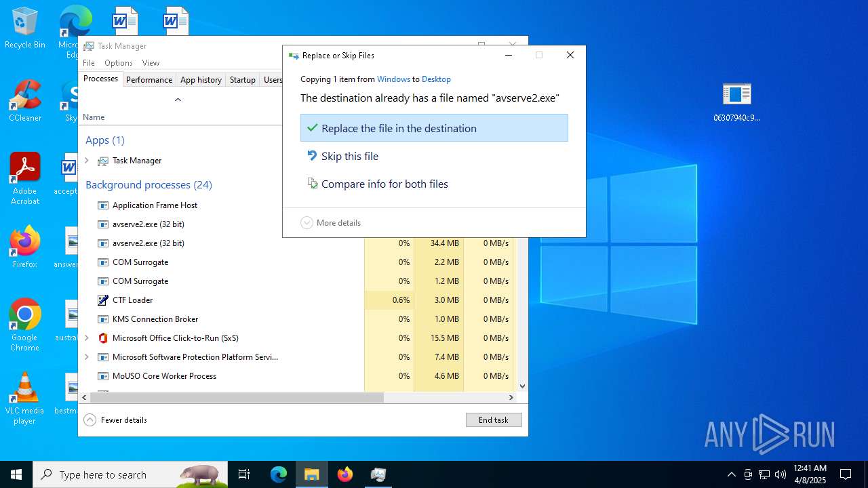Click the Skip this file arrow icon
868x488 pixels.
tap(312, 156)
